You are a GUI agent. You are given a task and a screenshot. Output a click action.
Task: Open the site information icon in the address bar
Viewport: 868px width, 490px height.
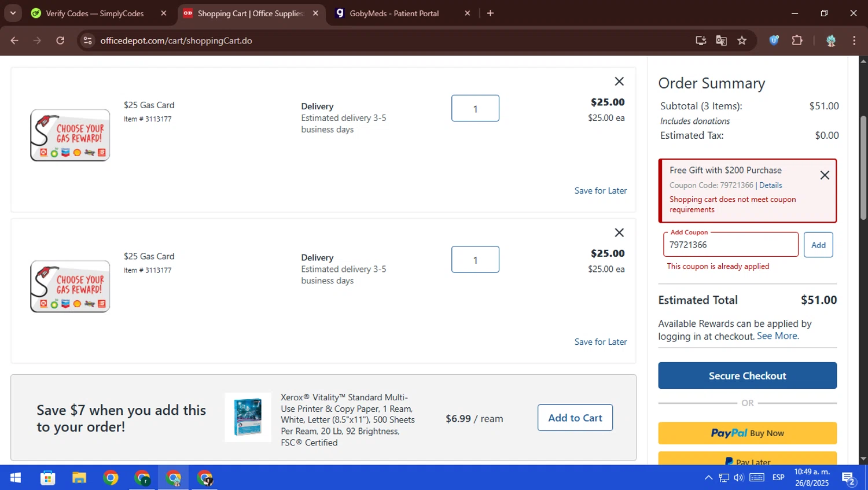[x=87, y=40]
